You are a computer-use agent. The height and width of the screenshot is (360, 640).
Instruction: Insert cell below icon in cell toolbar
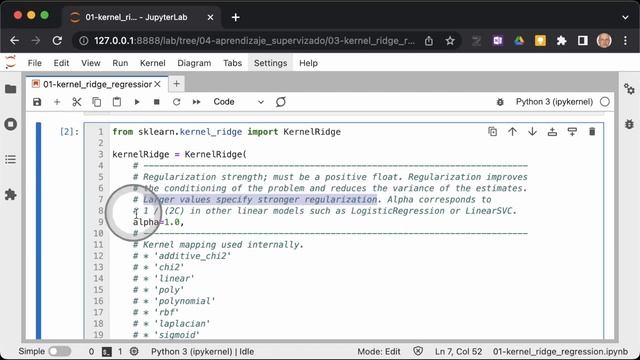pyautogui.click(x=572, y=131)
